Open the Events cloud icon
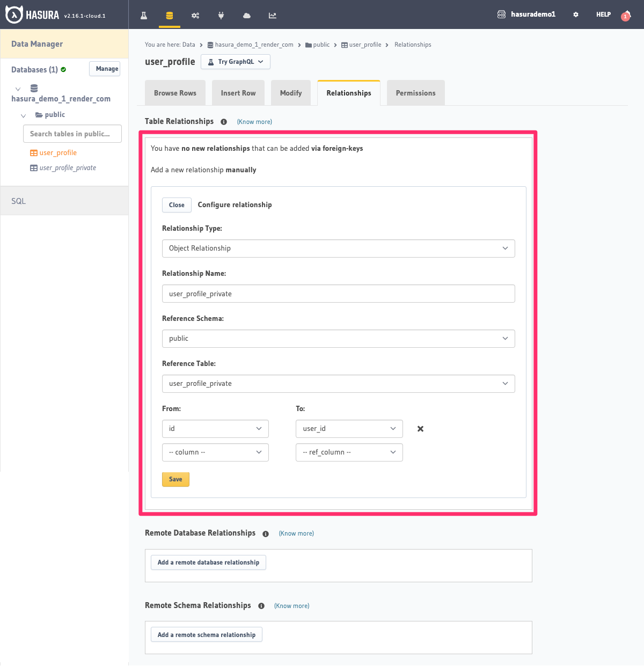Image resolution: width=644 pixels, height=666 pixels. [x=246, y=16]
